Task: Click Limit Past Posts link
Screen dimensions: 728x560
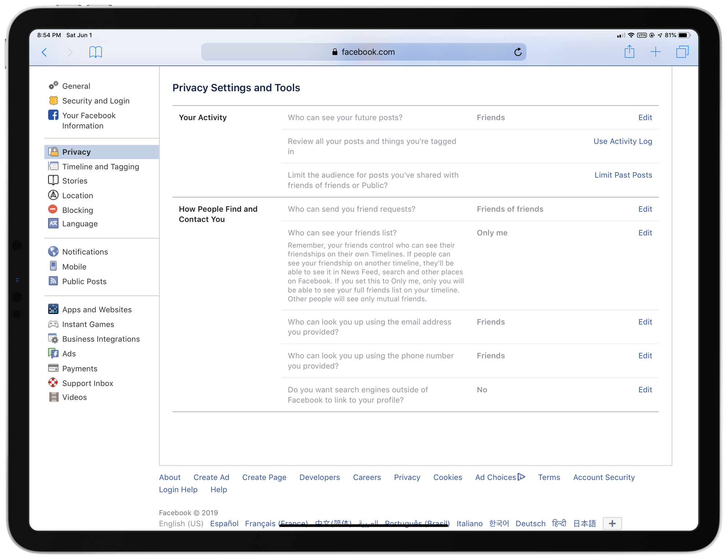Action: coord(623,175)
